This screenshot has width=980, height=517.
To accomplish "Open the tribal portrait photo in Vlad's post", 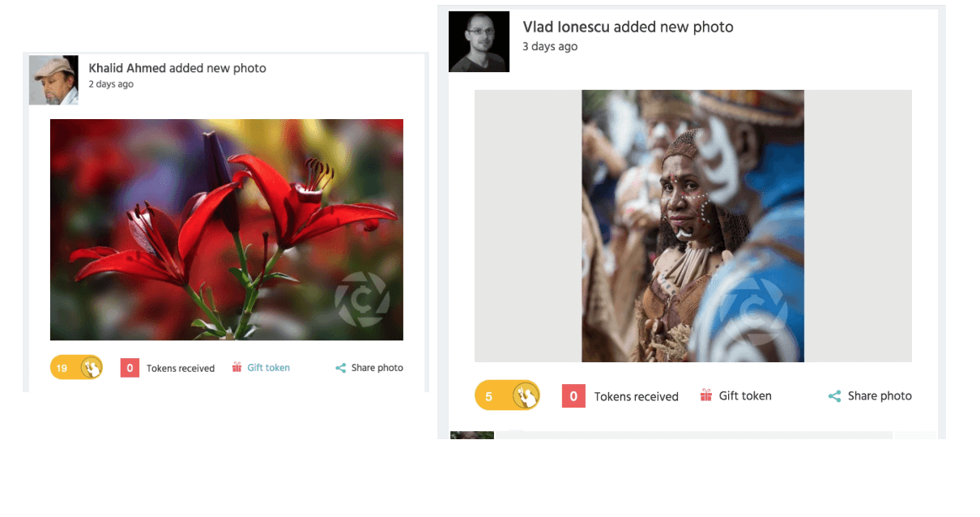I will (x=692, y=227).
